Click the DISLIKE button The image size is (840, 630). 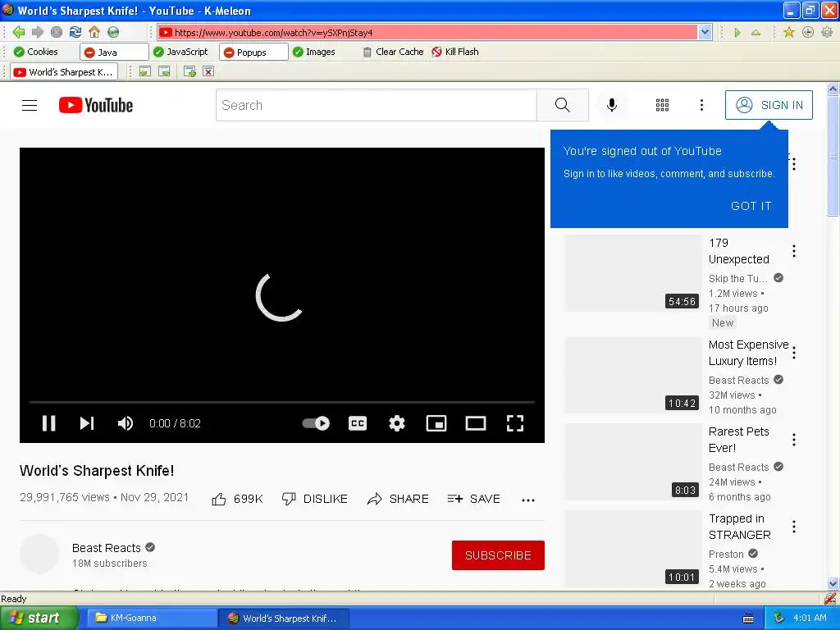tap(314, 499)
